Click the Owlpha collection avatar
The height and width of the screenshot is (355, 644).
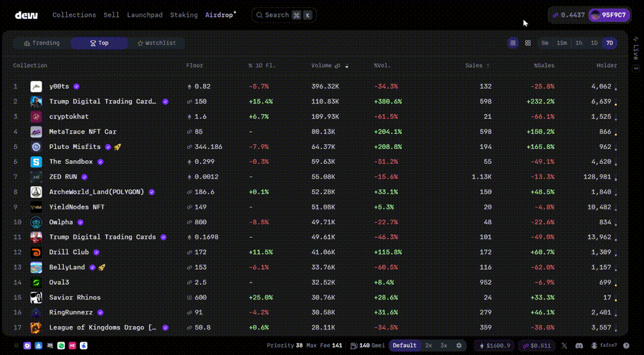click(x=36, y=222)
